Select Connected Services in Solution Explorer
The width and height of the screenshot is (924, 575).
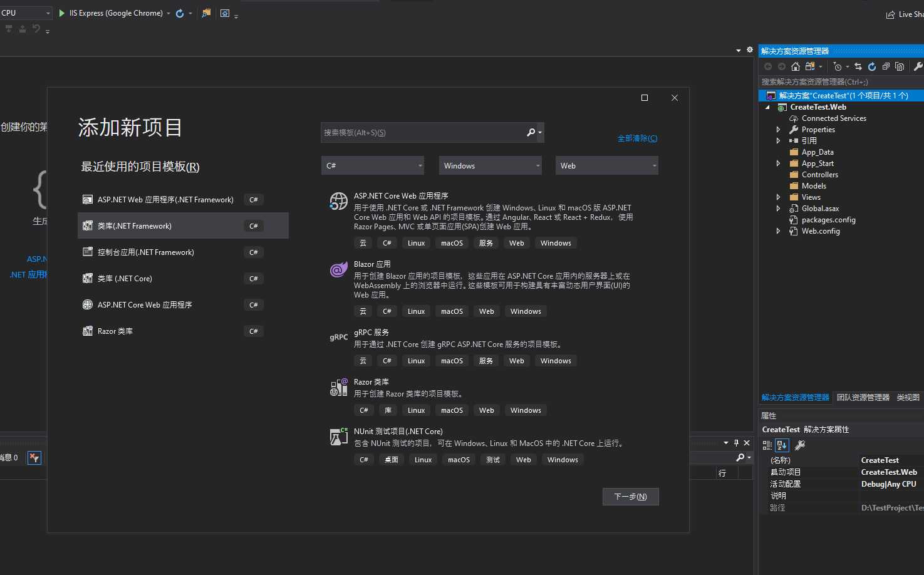click(x=834, y=118)
